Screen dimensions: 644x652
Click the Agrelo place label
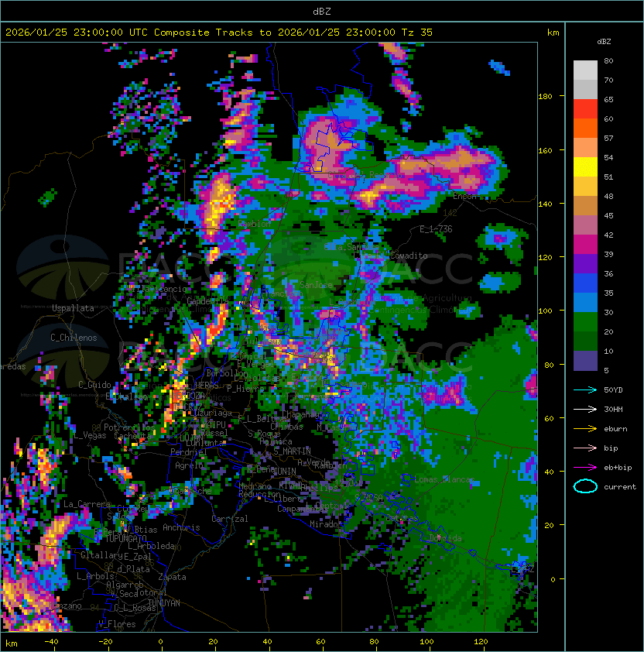[x=189, y=465]
